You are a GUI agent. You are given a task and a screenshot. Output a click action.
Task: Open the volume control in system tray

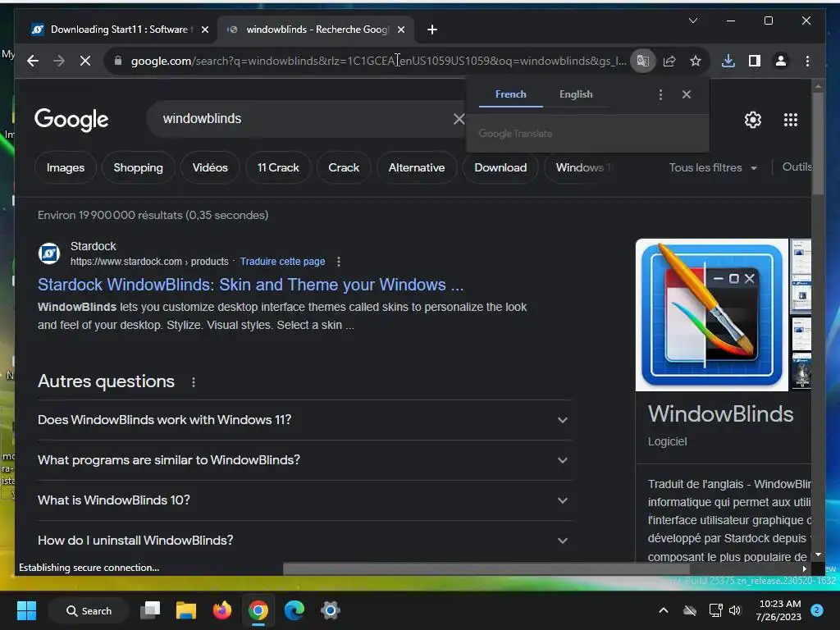click(735, 610)
